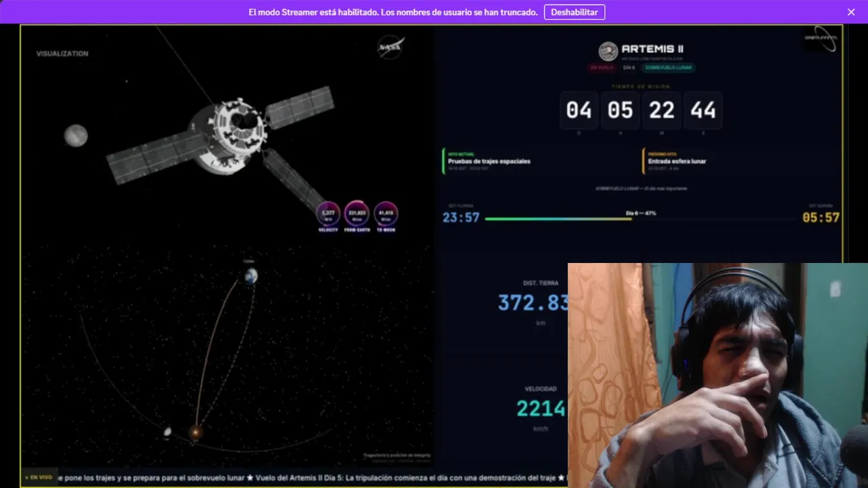
Task: Click the Día 6 — 47% progress label
Action: [x=641, y=213]
